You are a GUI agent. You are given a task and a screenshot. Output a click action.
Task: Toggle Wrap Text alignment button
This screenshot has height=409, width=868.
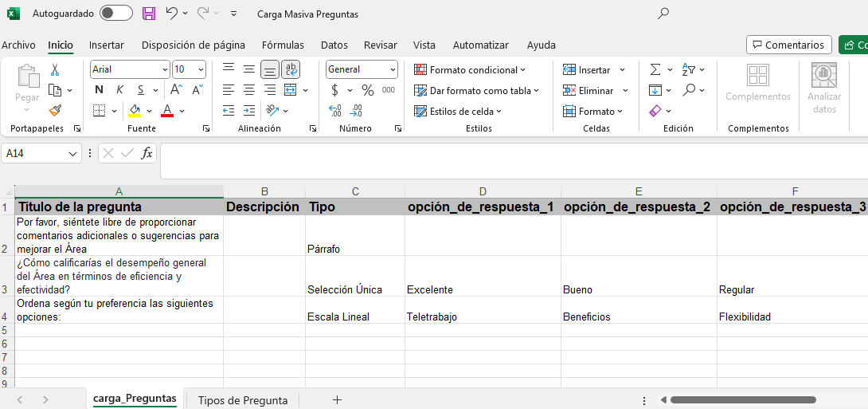(291, 69)
